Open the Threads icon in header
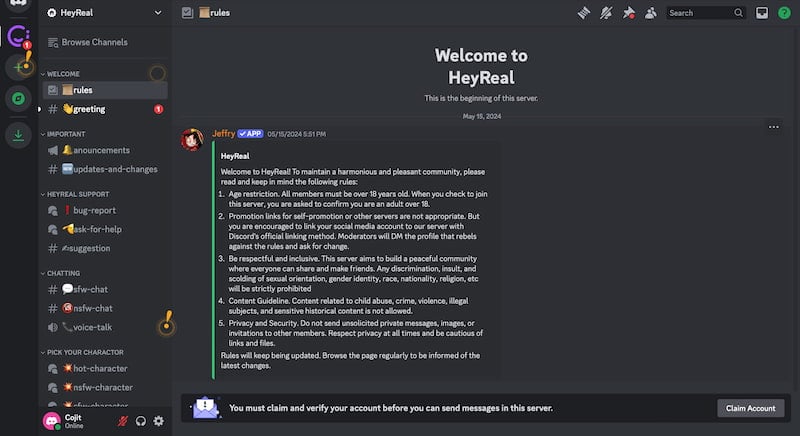The height and width of the screenshot is (436, 800). 584,13
